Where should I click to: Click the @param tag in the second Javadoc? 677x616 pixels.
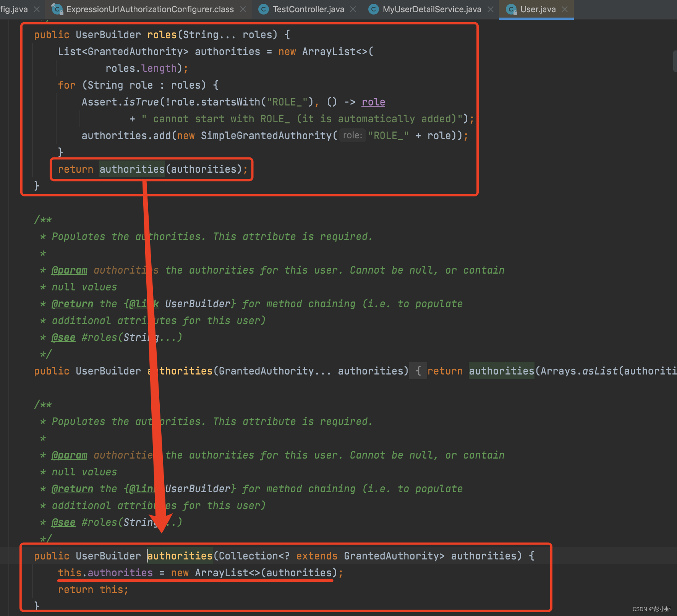[70, 455]
